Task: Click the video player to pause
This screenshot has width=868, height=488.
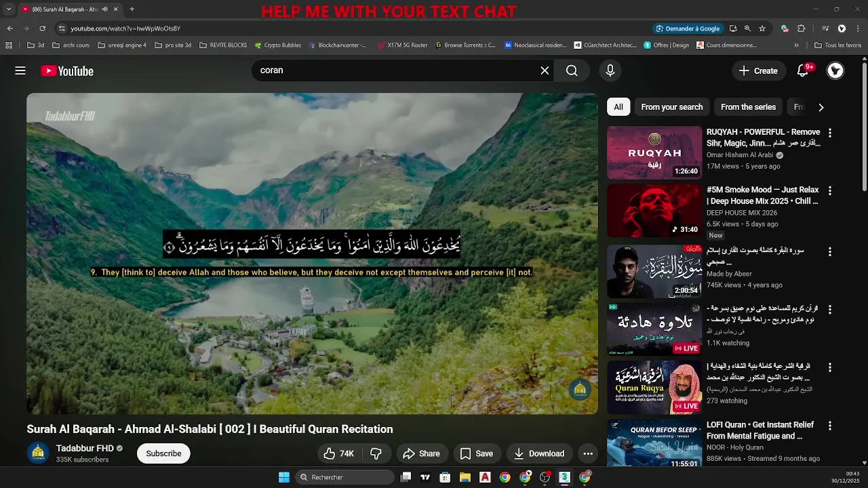Action: 312,253
